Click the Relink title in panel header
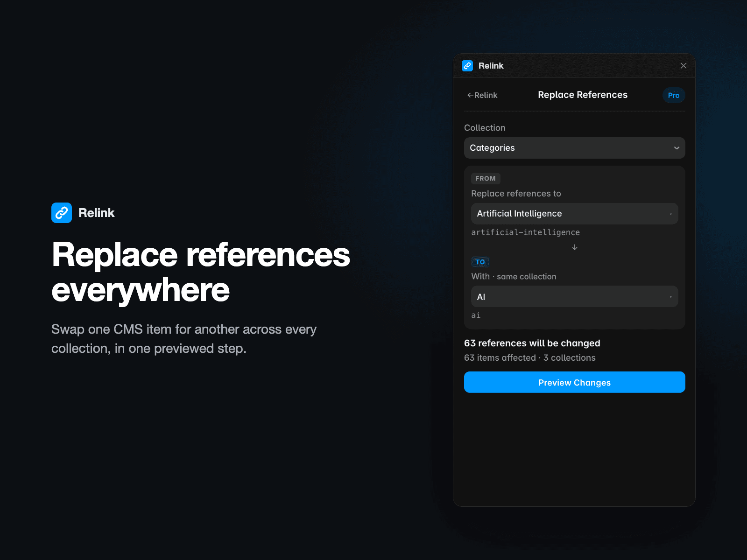The height and width of the screenshot is (560, 747). click(x=491, y=66)
